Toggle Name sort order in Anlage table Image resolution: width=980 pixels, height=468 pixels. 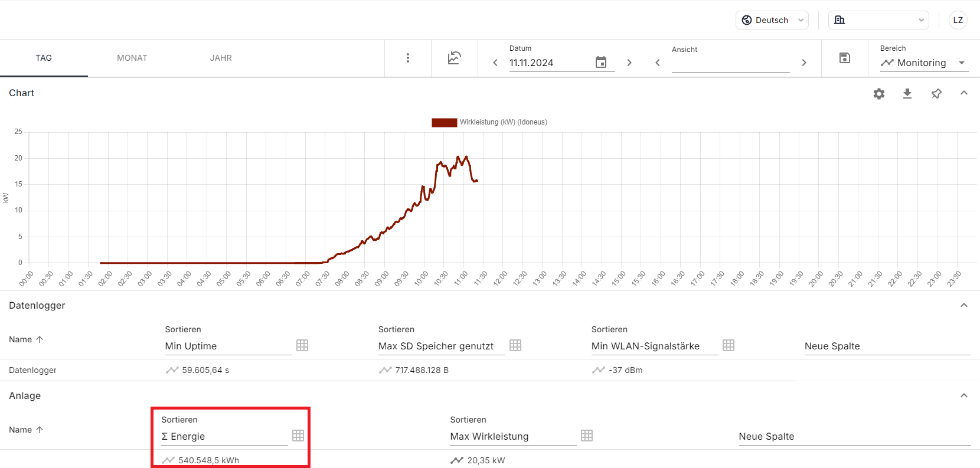[x=26, y=430]
